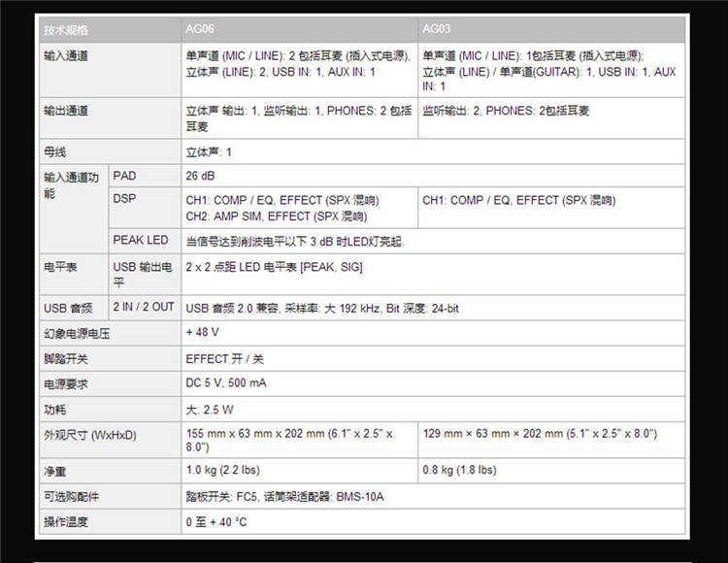Image resolution: width=728 pixels, height=563 pixels.
Task: Click AG06 dimensions 155 mm x 63 mm
Action: [289, 440]
